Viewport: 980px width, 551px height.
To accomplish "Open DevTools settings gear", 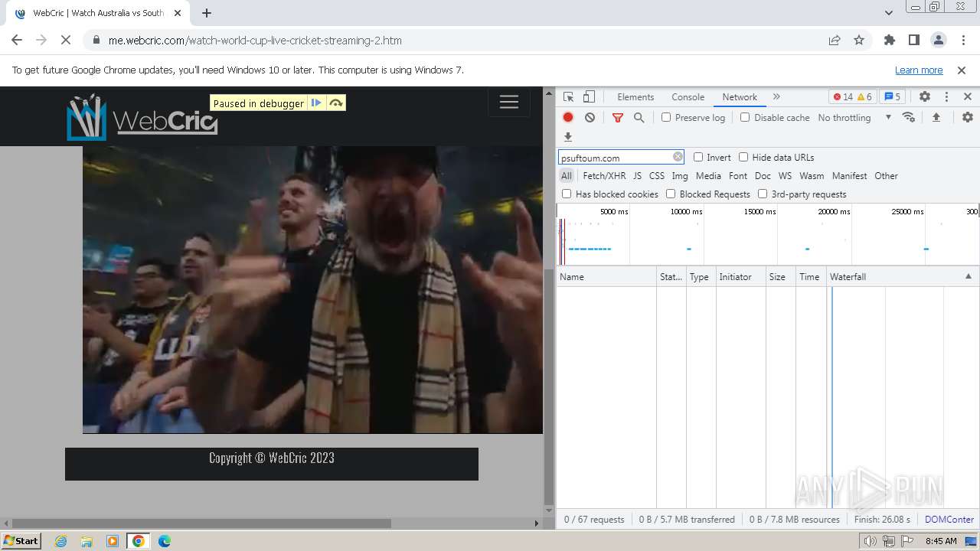I will [x=925, y=97].
